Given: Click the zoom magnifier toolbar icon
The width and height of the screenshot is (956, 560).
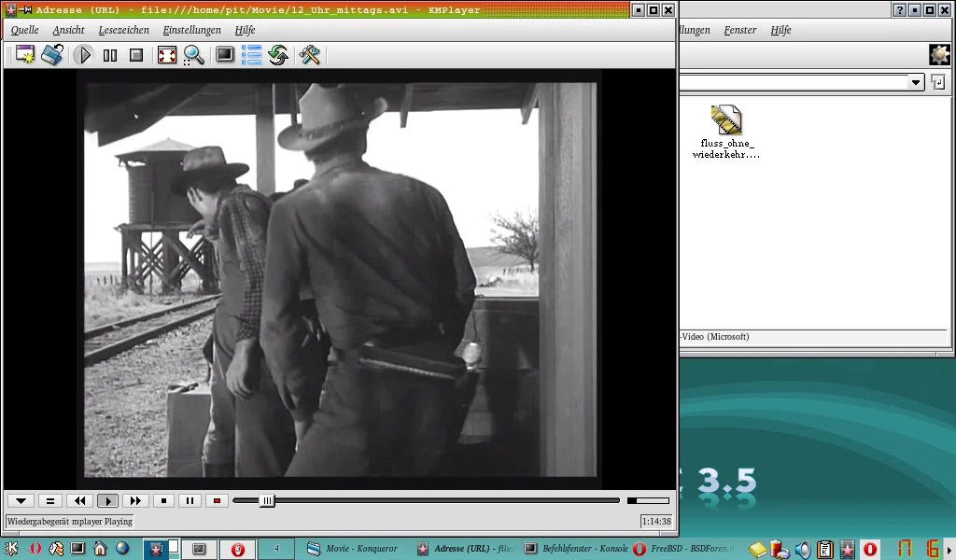Looking at the screenshot, I should pyautogui.click(x=194, y=55).
